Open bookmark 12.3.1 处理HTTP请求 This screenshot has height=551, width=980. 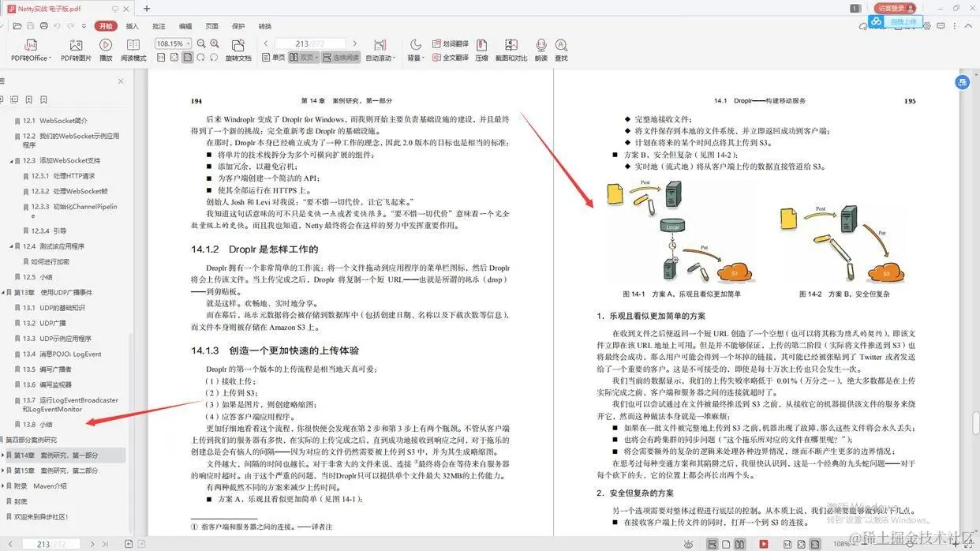click(x=63, y=176)
